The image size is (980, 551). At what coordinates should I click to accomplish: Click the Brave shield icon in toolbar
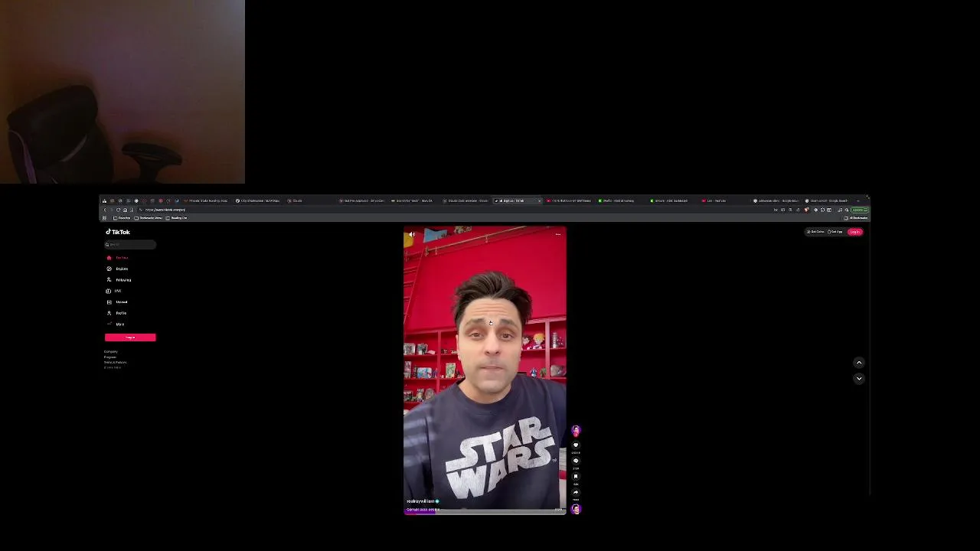point(806,210)
